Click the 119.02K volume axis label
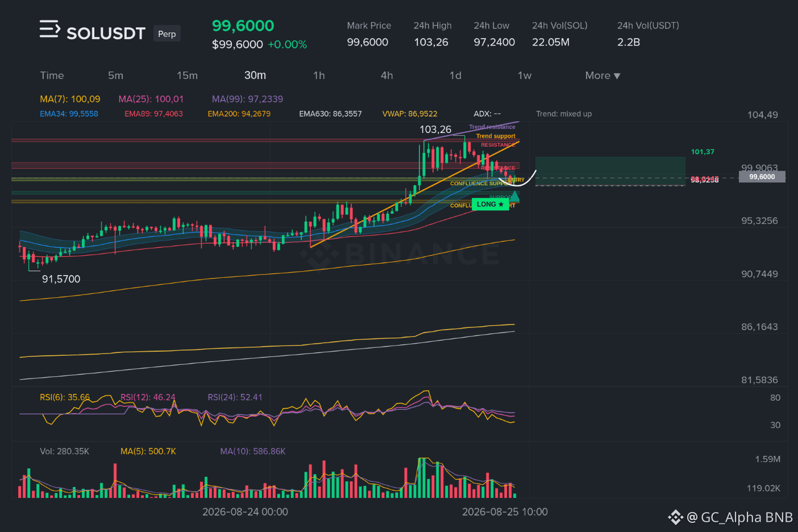The height and width of the screenshot is (532, 798). click(763, 488)
